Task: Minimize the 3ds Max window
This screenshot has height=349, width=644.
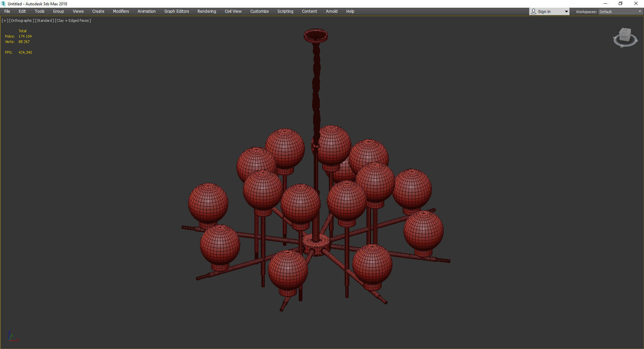Action: click(605, 4)
